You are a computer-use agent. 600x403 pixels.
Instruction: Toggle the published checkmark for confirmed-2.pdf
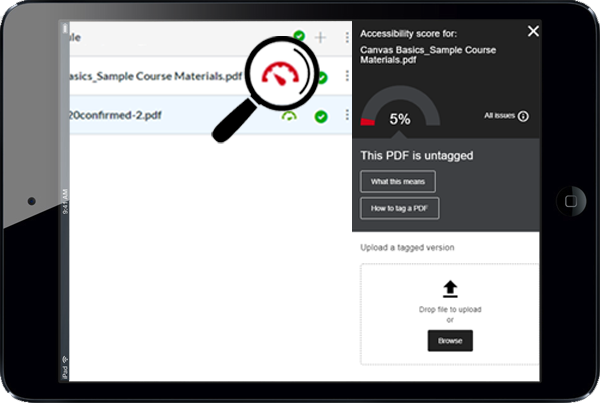point(321,116)
